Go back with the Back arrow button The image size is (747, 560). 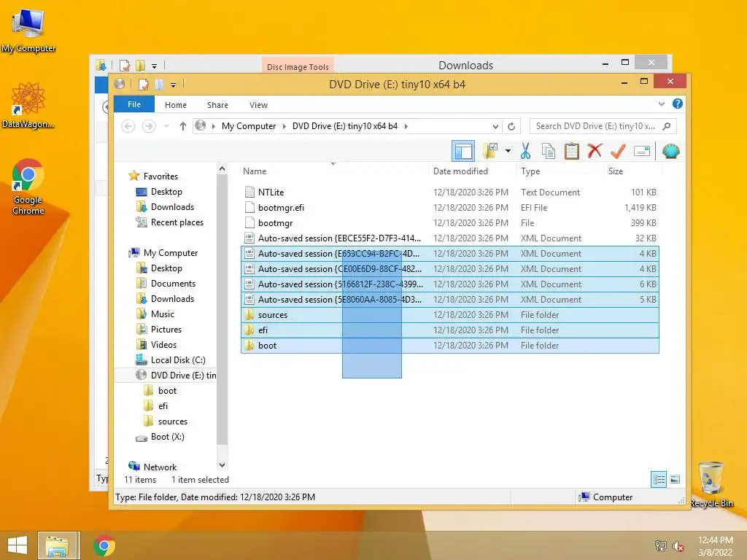click(x=128, y=126)
